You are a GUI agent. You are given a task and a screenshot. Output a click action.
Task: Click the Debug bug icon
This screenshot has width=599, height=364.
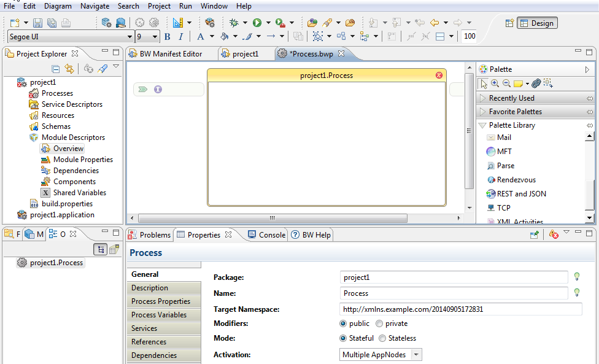pos(234,23)
